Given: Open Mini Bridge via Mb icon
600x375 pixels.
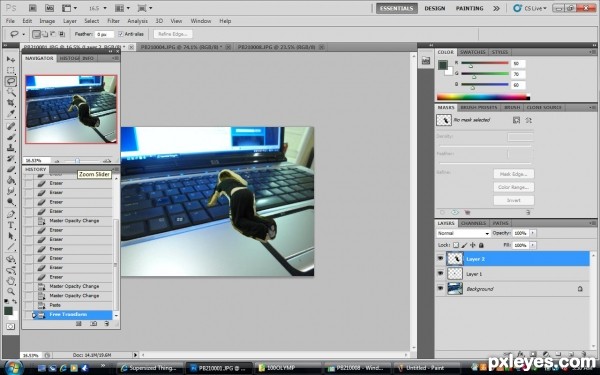Looking at the screenshot, I should pyautogui.click(x=49, y=8).
